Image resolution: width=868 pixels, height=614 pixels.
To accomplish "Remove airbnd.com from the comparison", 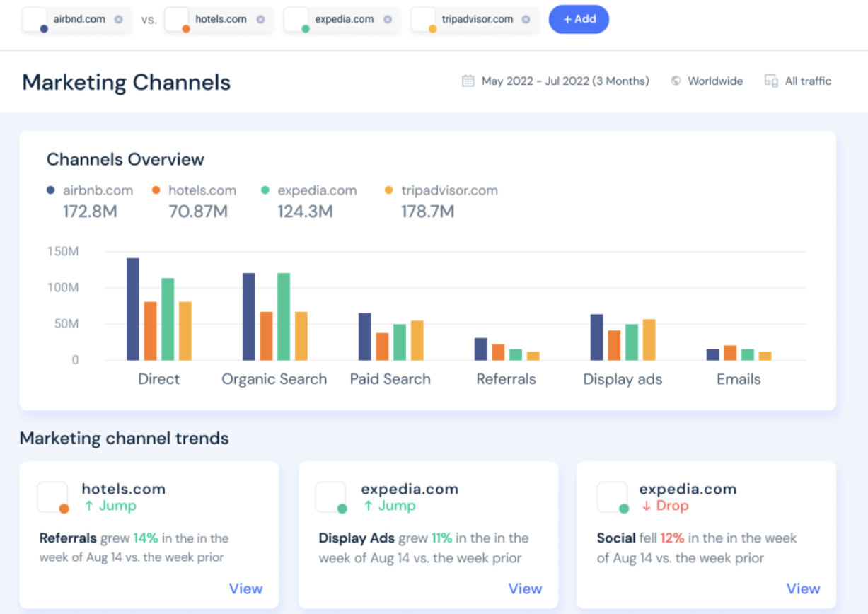I will [118, 20].
